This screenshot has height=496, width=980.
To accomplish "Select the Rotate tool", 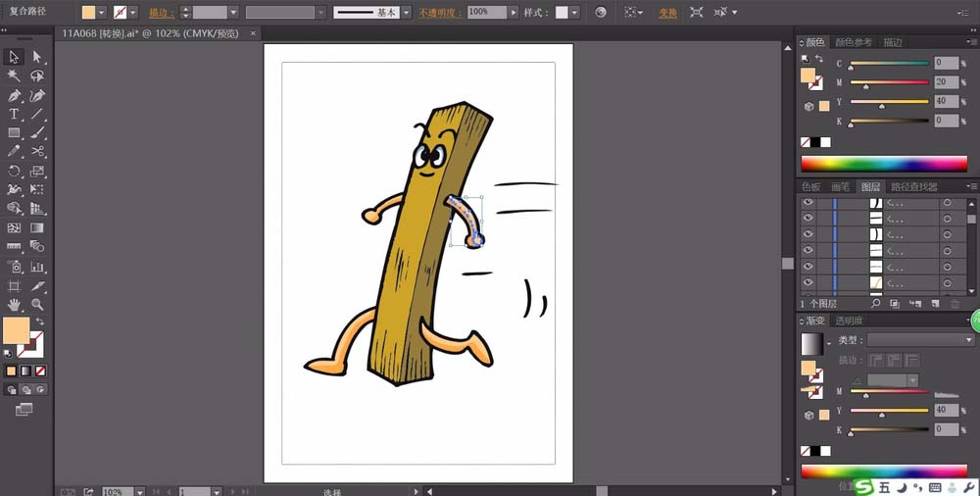I will 14,171.
